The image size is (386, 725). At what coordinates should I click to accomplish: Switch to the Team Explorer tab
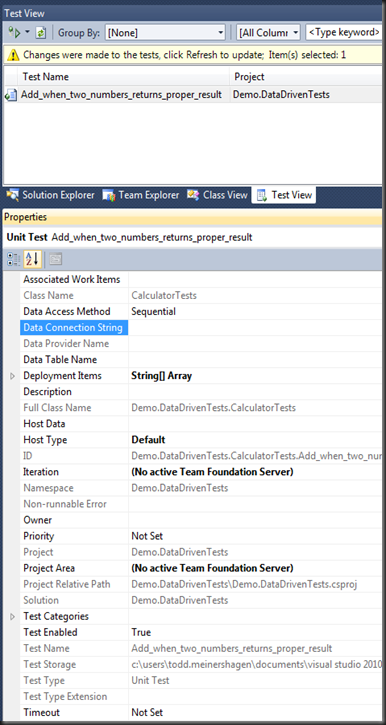pos(141,195)
